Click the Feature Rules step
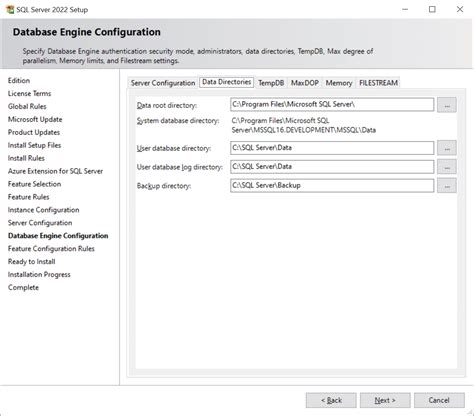The image size is (474, 416). (x=28, y=197)
